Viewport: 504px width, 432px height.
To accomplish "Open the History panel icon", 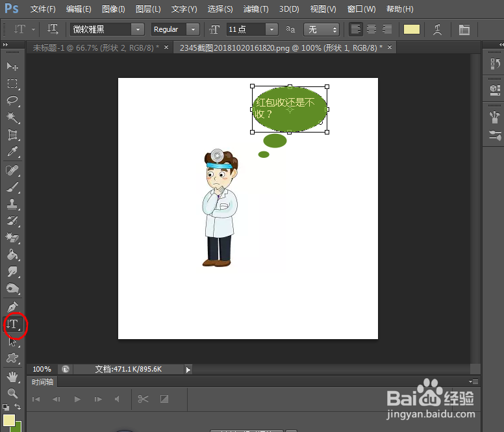I will coord(495,64).
